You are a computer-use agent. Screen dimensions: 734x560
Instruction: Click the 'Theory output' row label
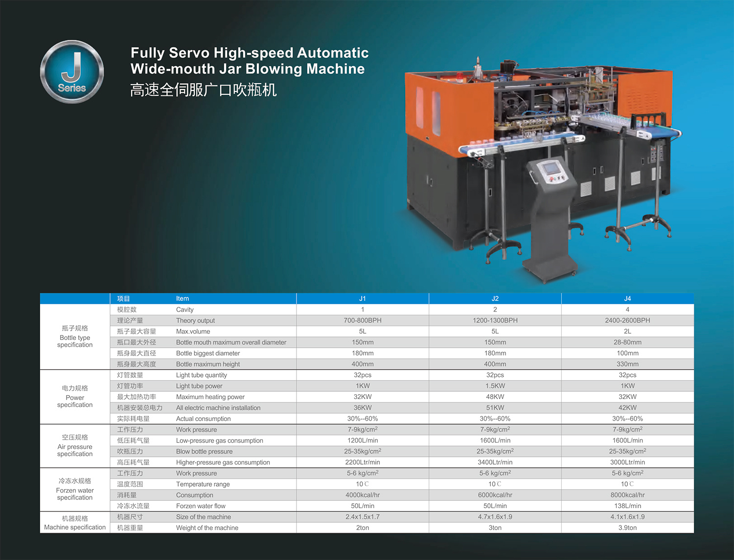[x=195, y=320]
